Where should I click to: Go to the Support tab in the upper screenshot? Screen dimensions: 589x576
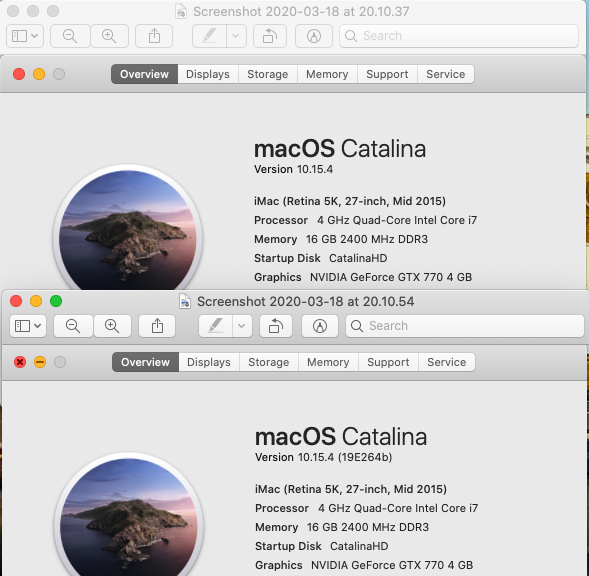pyautogui.click(x=387, y=74)
